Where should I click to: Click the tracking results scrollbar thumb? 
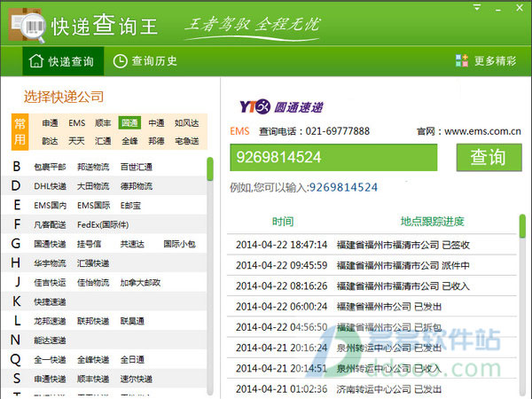coord(522,225)
